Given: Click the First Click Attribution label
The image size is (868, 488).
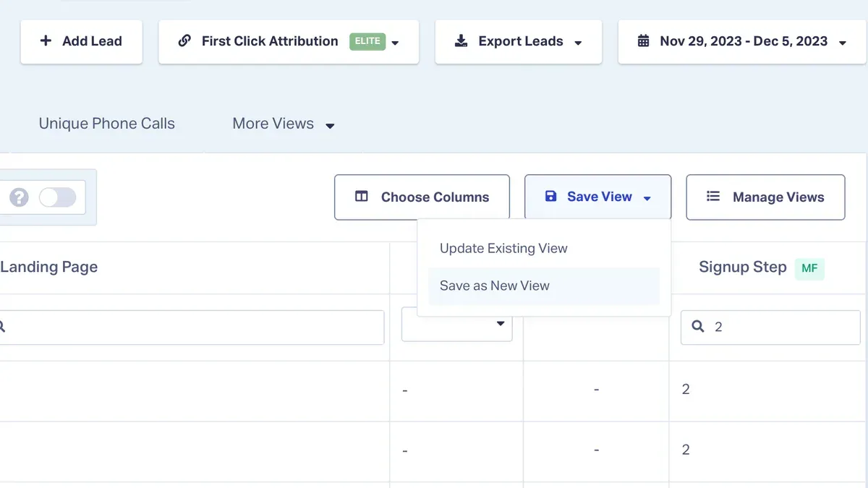Looking at the screenshot, I should (270, 41).
